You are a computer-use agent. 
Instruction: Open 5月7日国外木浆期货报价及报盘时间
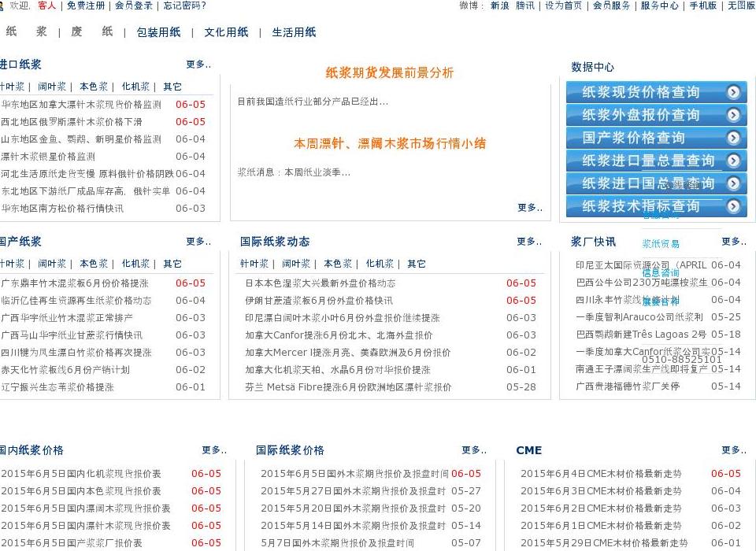(338, 543)
